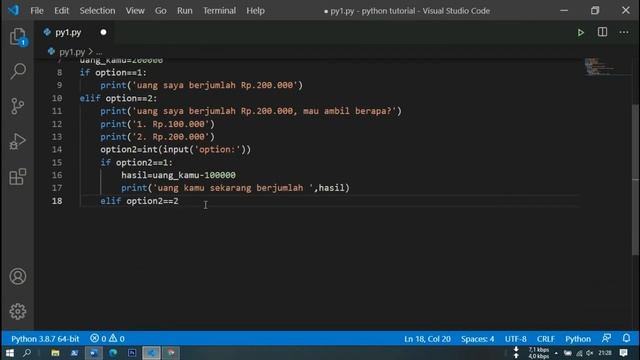Switch to VS Code taskbar icon

point(151,353)
